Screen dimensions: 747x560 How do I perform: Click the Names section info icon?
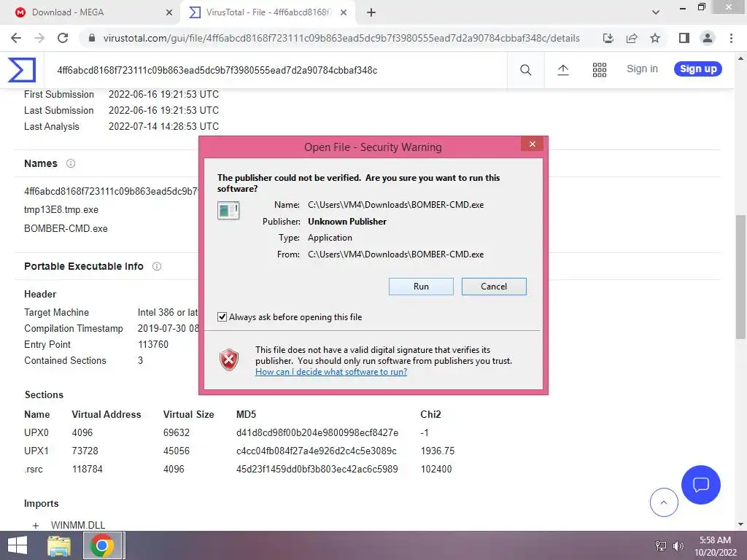coord(71,163)
